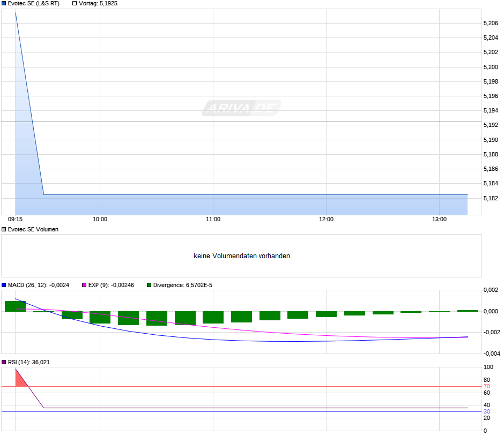Click the white Vortag legend box
This screenshot has width=504, height=436.
75,4
